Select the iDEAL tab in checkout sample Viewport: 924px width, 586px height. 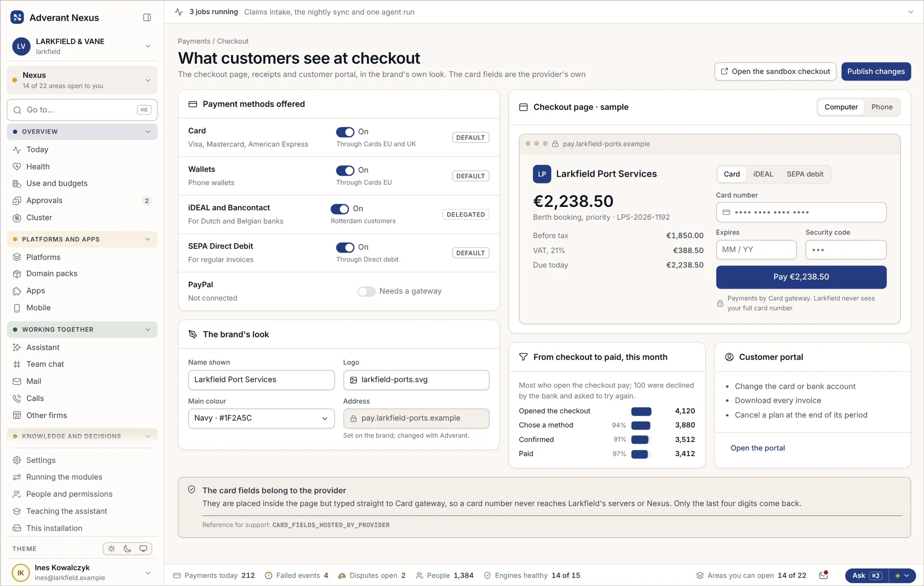point(763,174)
